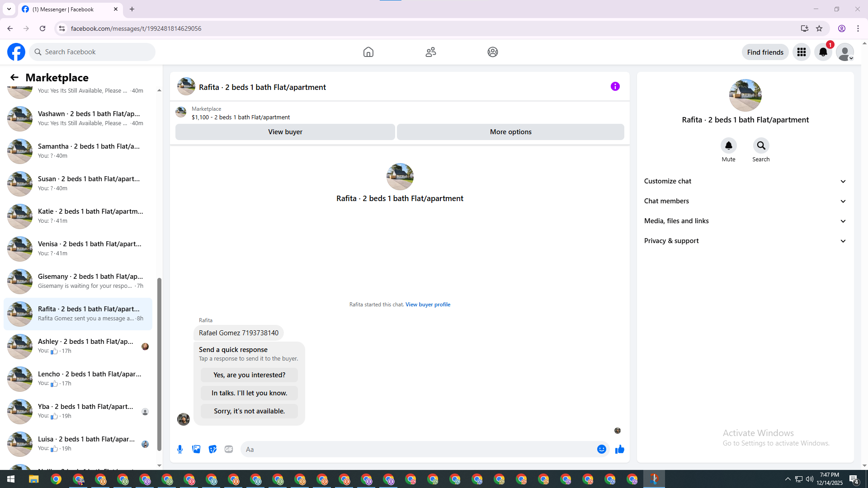The image size is (868, 488).
Task: Send a thumbs-up like
Action: 619,449
